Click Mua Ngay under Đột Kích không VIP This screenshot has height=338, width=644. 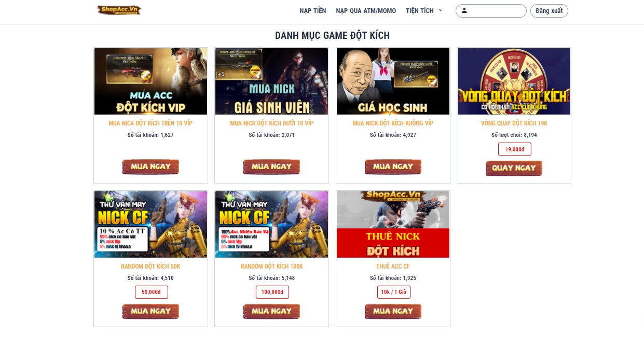pyautogui.click(x=393, y=167)
